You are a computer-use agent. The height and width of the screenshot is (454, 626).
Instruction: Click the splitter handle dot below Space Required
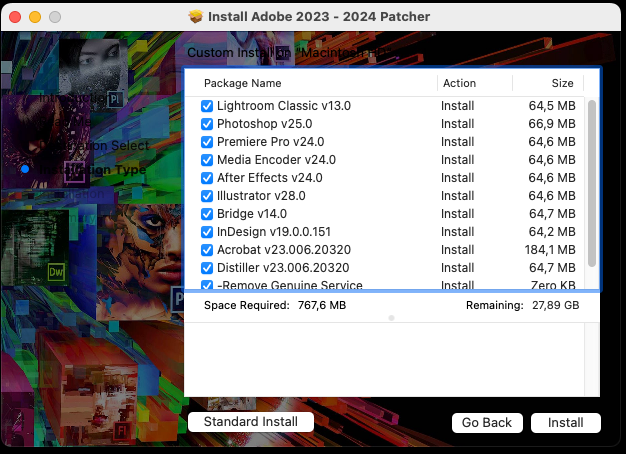tap(391, 318)
